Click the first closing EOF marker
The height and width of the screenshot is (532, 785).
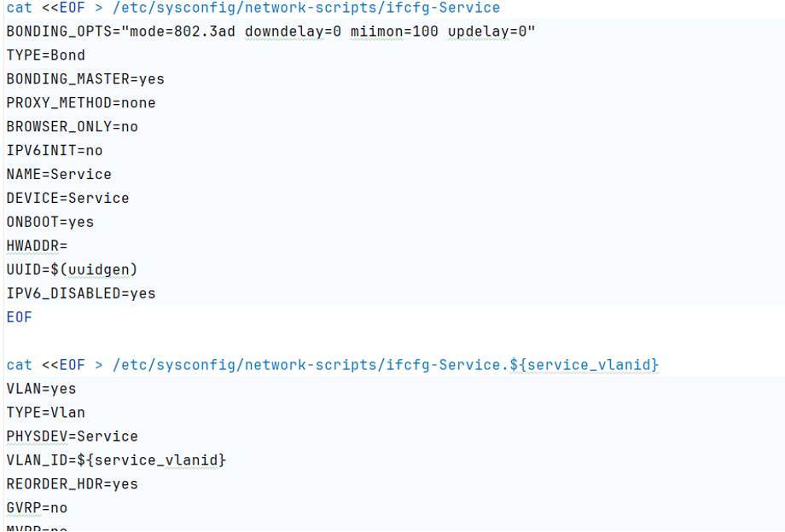click(19, 317)
